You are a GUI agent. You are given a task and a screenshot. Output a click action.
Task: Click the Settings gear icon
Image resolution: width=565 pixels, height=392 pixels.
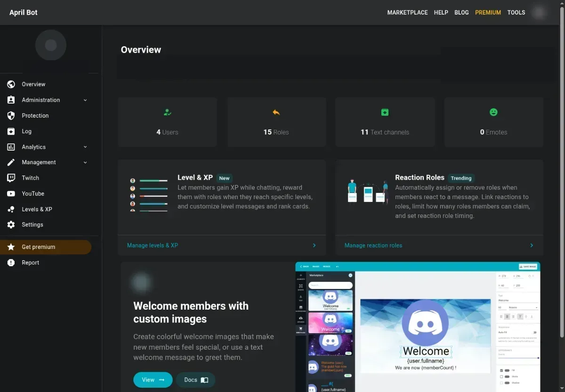11,225
